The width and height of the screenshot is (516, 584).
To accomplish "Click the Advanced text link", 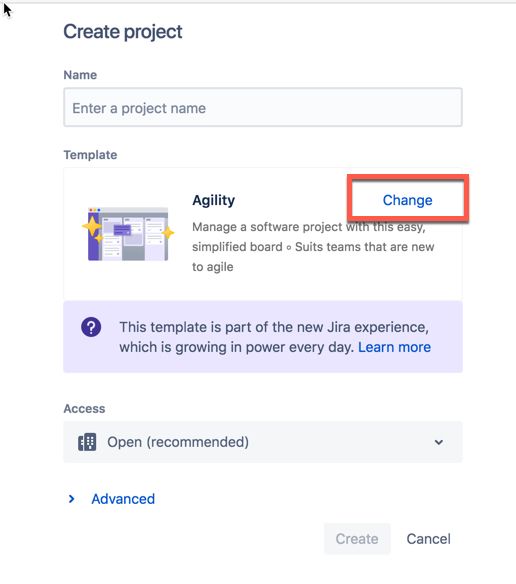I will (x=123, y=499).
